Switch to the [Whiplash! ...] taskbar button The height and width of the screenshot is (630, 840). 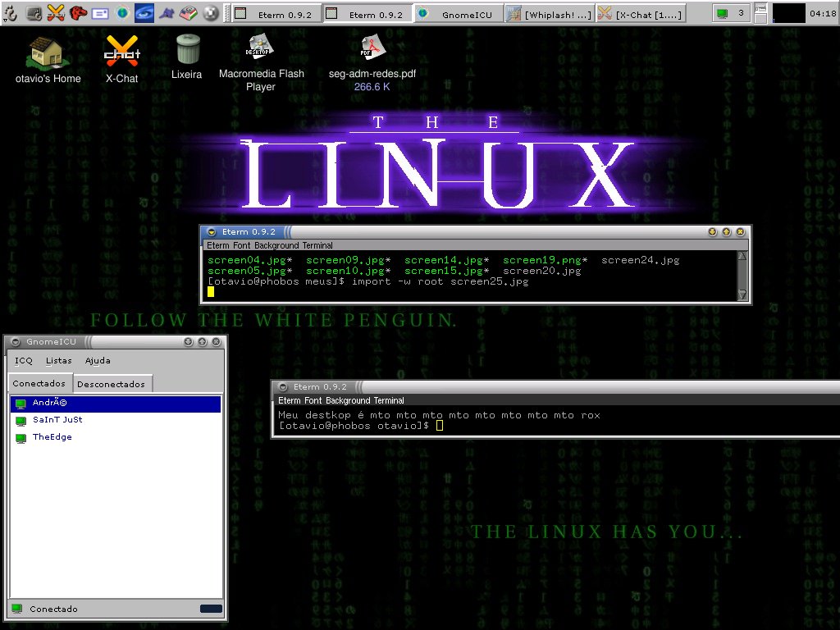(550, 14)
